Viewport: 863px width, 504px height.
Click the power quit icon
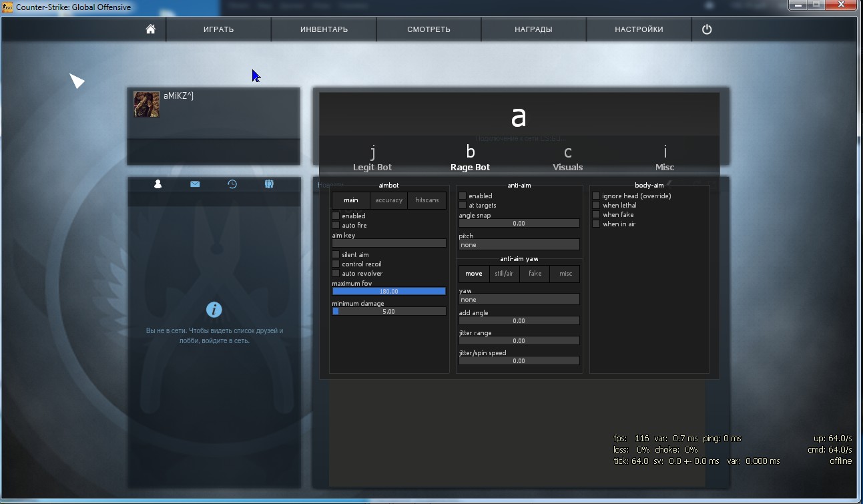[x=707, y=29]
